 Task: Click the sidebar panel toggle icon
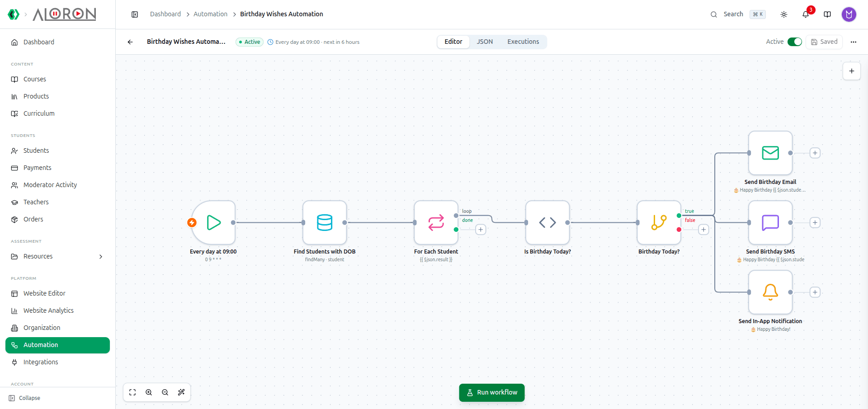point(135,14)
